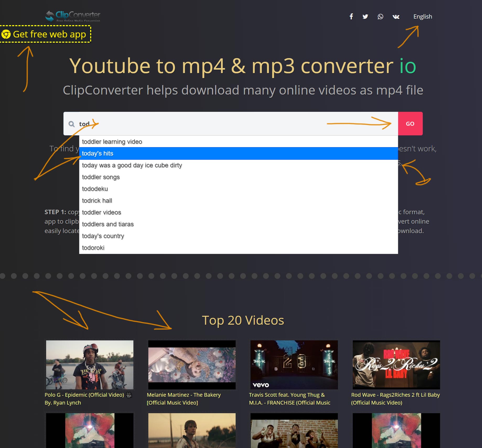Open Rod Wave Rags2Riches 2 title link

click(x=395, y=399)
